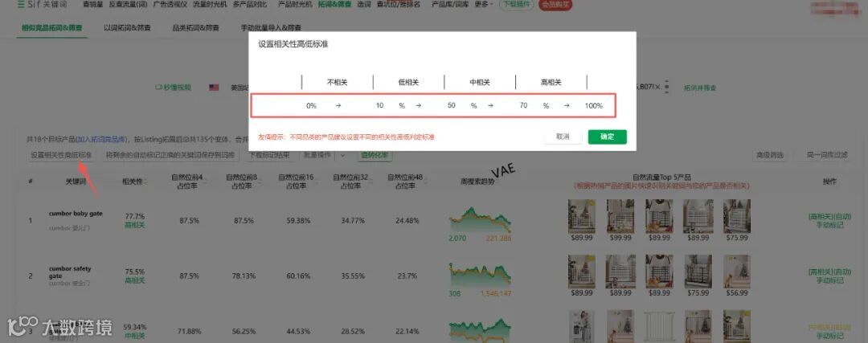This screenshot has width=868, height=343.
Task: Open the $56.99 product thumbnail, safety gate row
Action: (x=736, y=272)
